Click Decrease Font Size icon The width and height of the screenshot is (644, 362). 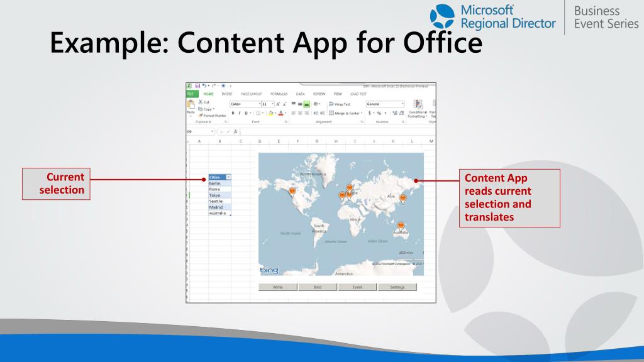pyautogui.click(x=285, y=104)
